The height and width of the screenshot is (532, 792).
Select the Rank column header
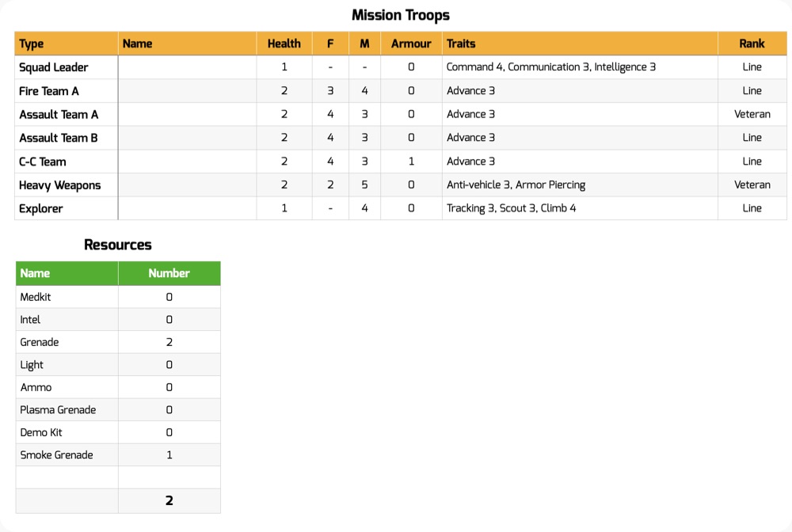click(752, 44)
